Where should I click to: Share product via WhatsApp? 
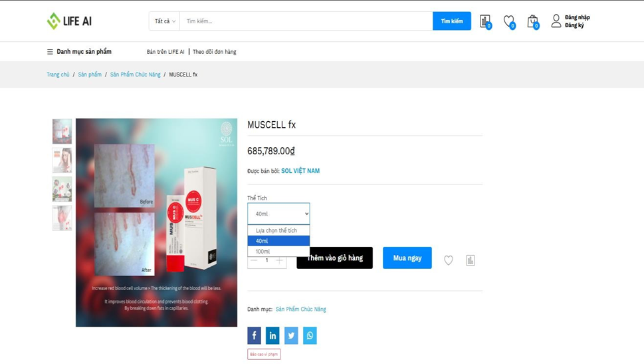click(x=310, y=335)
